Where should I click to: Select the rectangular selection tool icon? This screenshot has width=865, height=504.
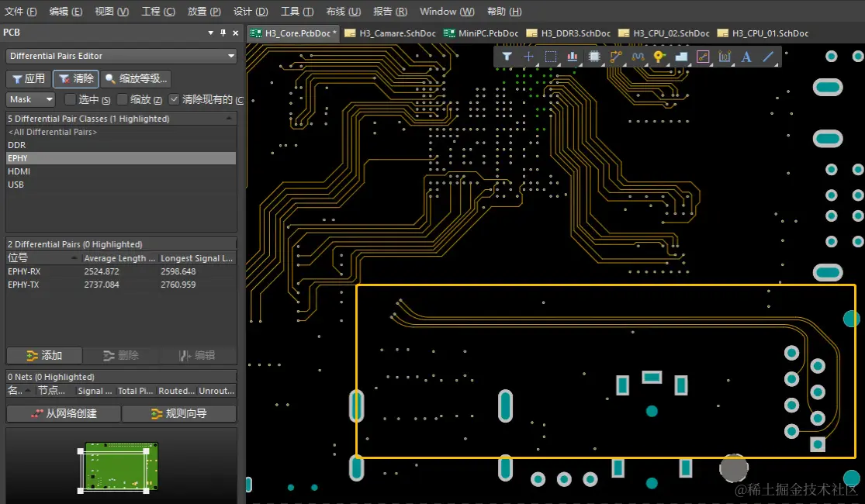point(551,57)
